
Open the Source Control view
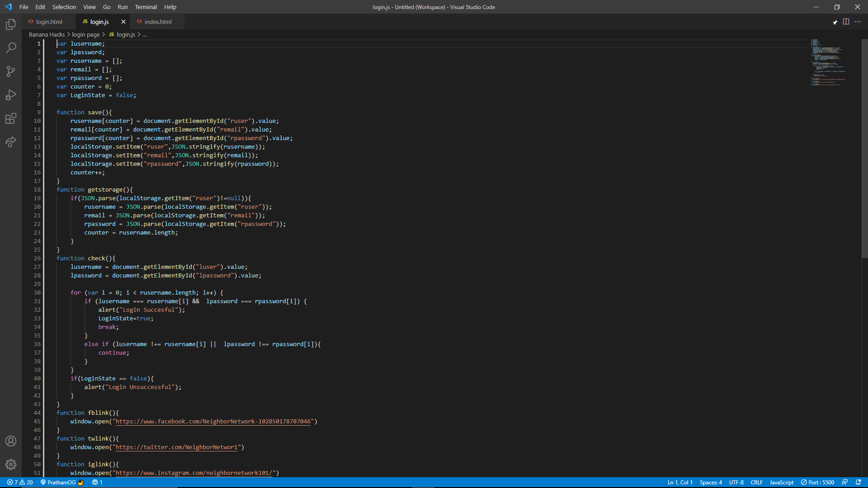coord(11,71)
